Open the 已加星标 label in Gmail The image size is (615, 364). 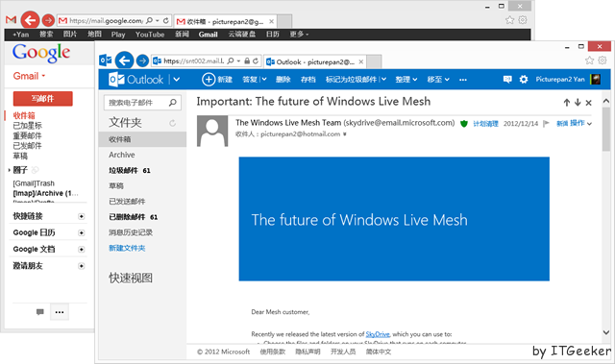point(28,126)
